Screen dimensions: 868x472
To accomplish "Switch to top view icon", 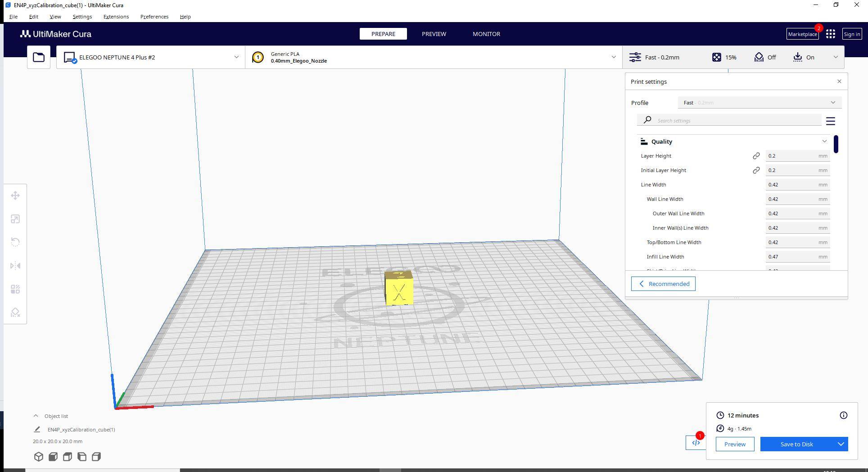I will [x=68, y=457].
